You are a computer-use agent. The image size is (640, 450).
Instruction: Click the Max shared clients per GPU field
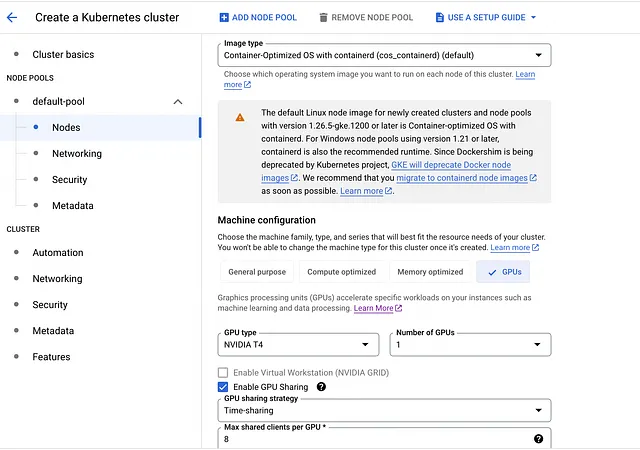370,438
